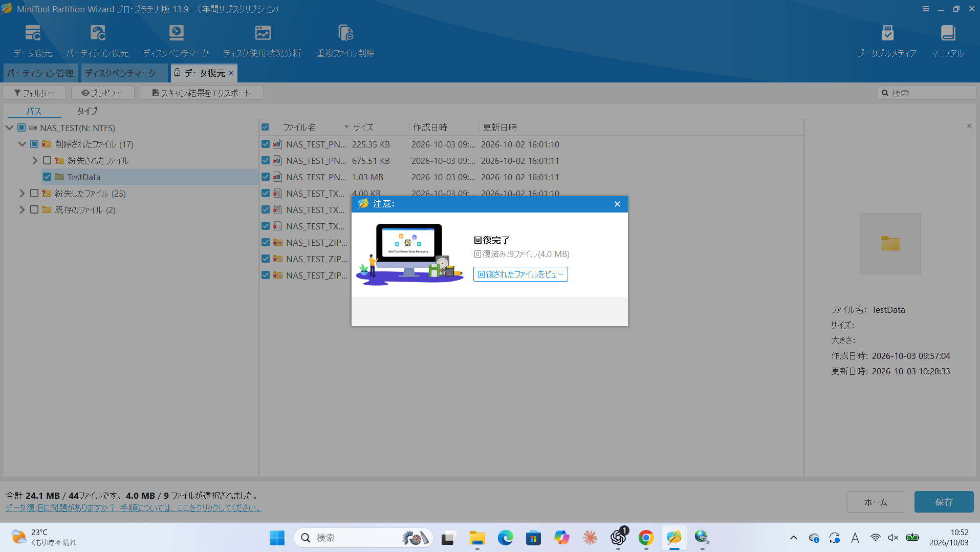The image size is (980, 552).
Task: Sort by the 作成日時 column header
Action: [x=430, y=127]
